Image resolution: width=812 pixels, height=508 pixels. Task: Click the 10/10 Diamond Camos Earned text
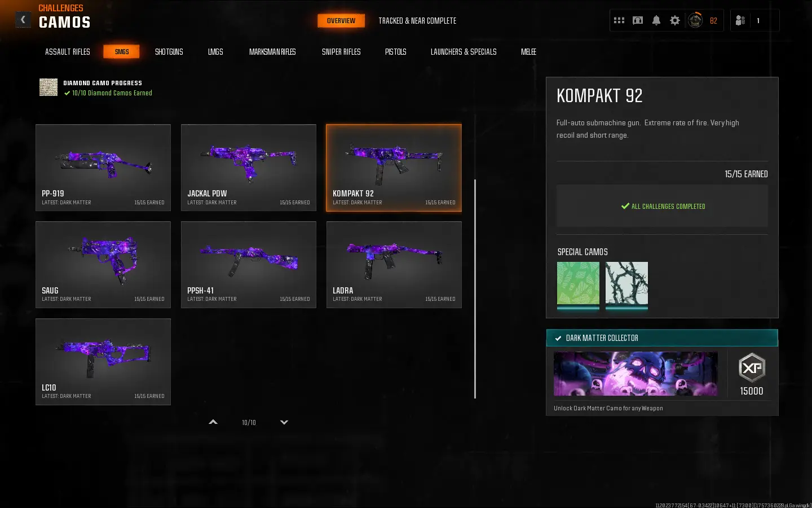coord(112,93)
